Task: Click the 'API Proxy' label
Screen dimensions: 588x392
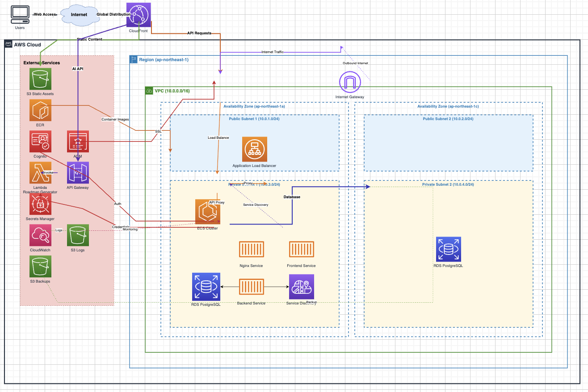Action: (217, 202)
